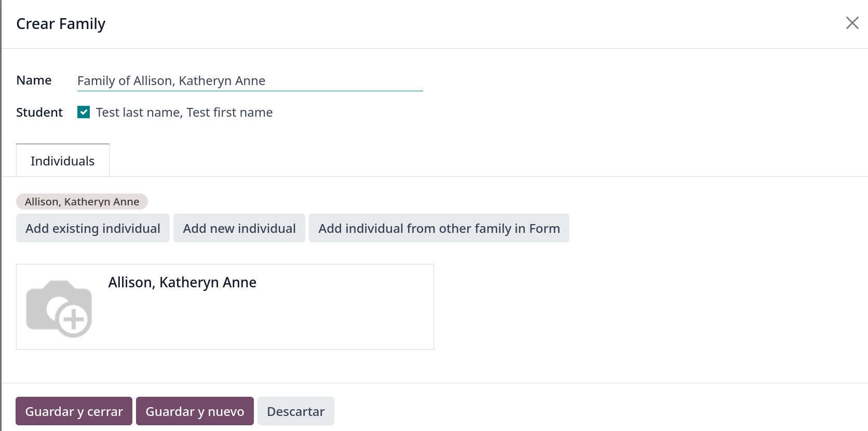Switch to the Individuals tab

coord(63,161)
